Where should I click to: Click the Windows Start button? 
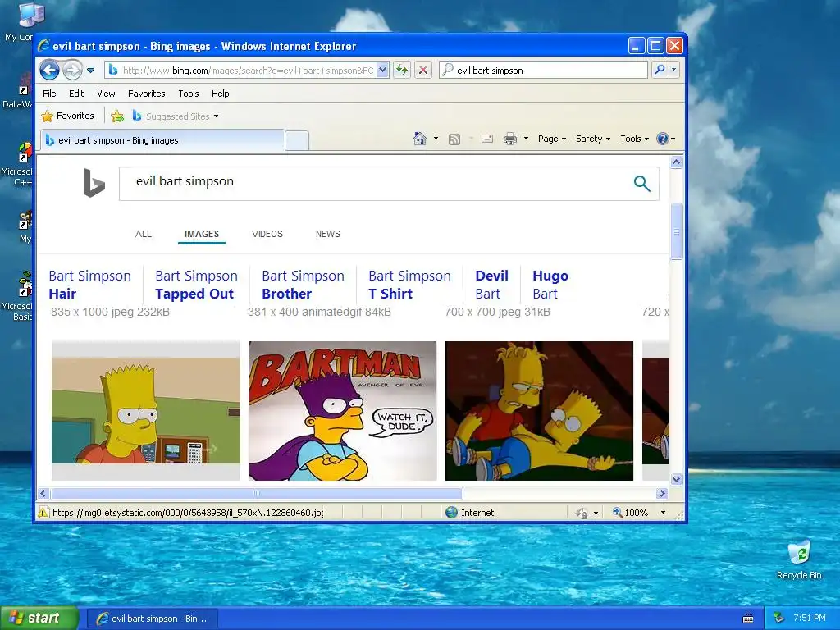[x=39, y=619]
